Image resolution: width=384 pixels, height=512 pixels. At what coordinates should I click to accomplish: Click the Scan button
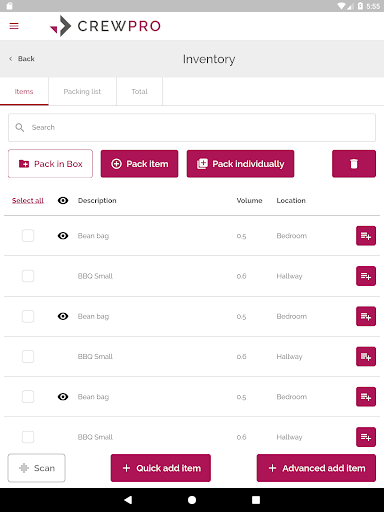[x=37, y=468]
